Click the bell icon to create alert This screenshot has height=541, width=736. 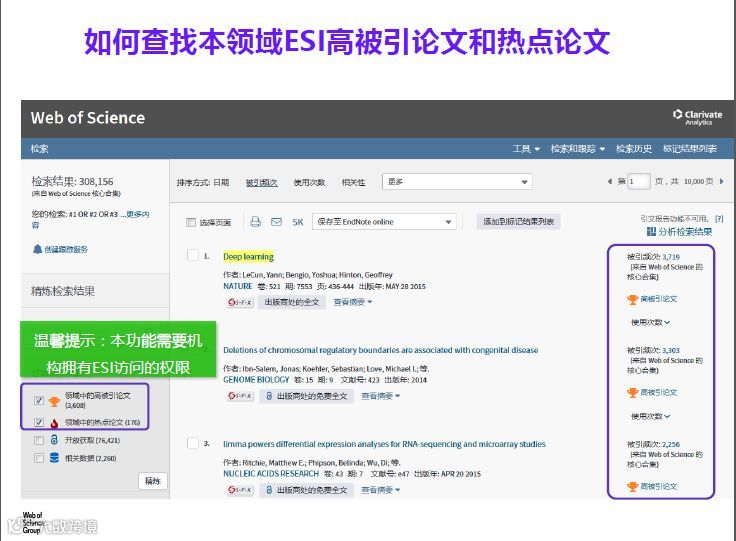[37, 249]
